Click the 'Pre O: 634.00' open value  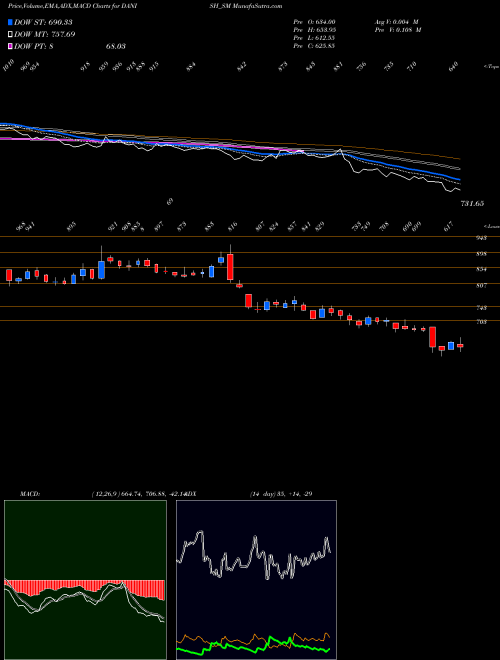click(x=314, y=22)
